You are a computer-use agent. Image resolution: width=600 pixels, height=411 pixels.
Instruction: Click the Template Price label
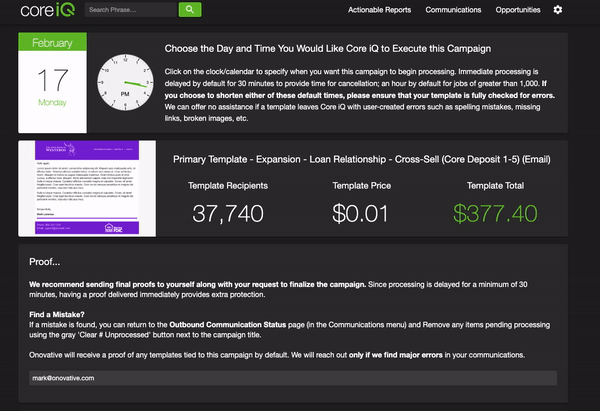(x=362, y=186)
